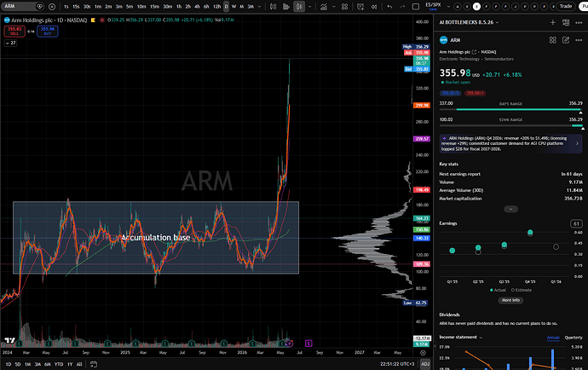This screenshot has width=588, height=370.
Task: Switch chart interval to W weekly
Action: tap(234, 6)
